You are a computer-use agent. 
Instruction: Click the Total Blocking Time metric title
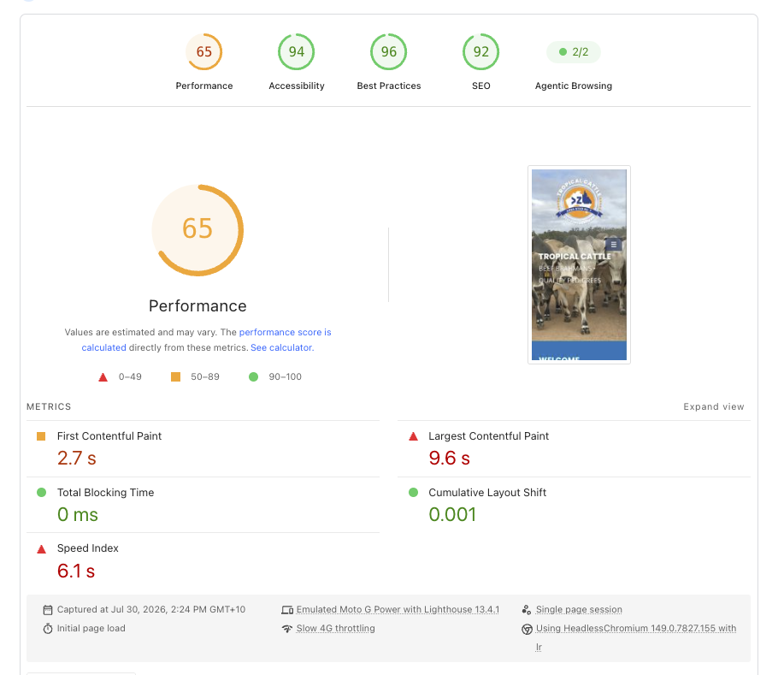[x=105, y=493]
